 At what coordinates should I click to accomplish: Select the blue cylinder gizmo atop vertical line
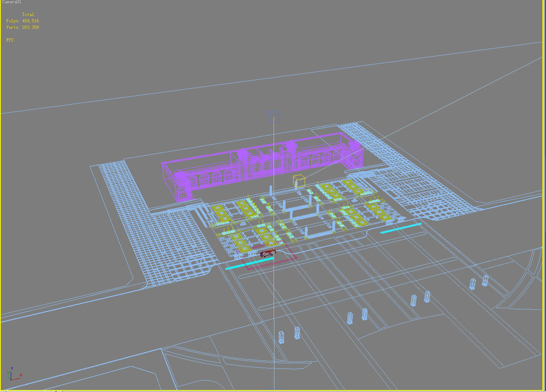coord(273,117)
